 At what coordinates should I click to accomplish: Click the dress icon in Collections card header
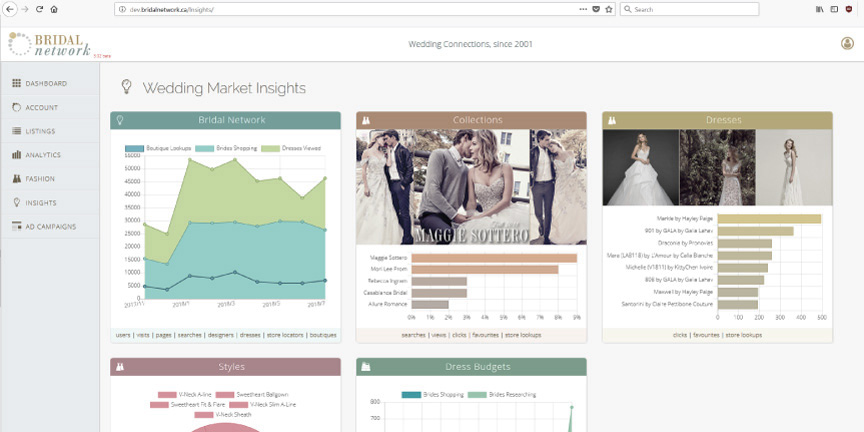point(365,120)
